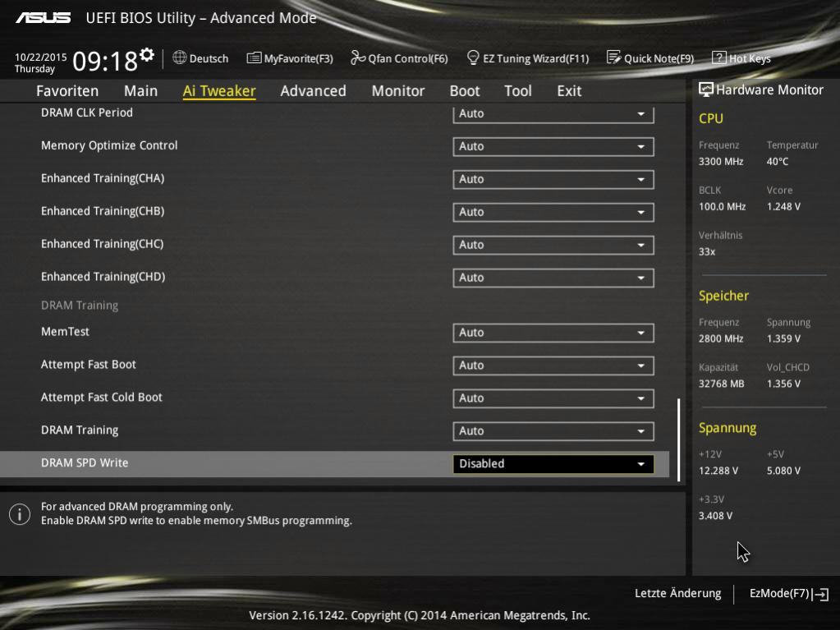Viewport: 840px width, 630px height.
Task: Click the ASUS logo
Action: click(x=44, y=18)
